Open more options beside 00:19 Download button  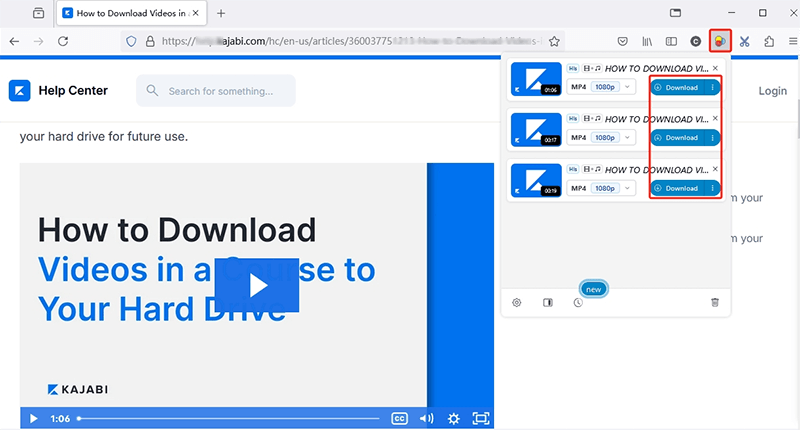(x=713, y=188)
